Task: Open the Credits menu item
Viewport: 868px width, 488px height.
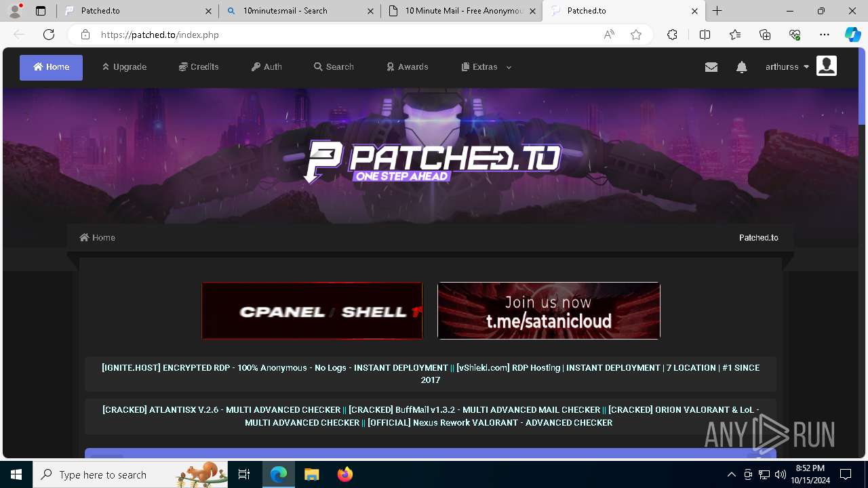Action: tap(199, 67)
